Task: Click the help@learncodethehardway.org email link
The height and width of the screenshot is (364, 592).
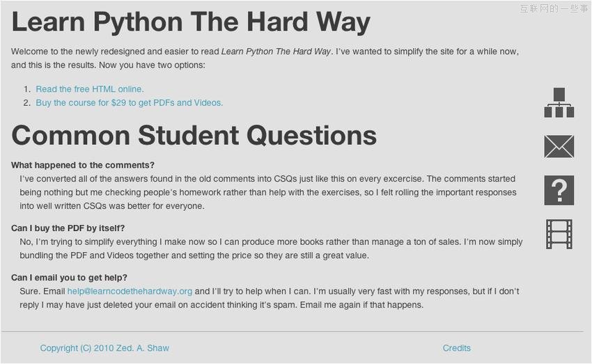Action: [130, 291]
